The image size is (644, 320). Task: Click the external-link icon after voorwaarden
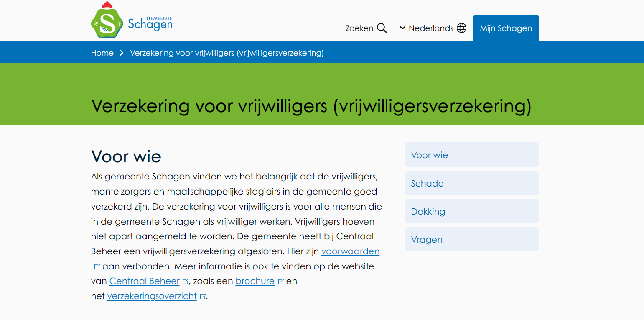[x=97, y=266]
